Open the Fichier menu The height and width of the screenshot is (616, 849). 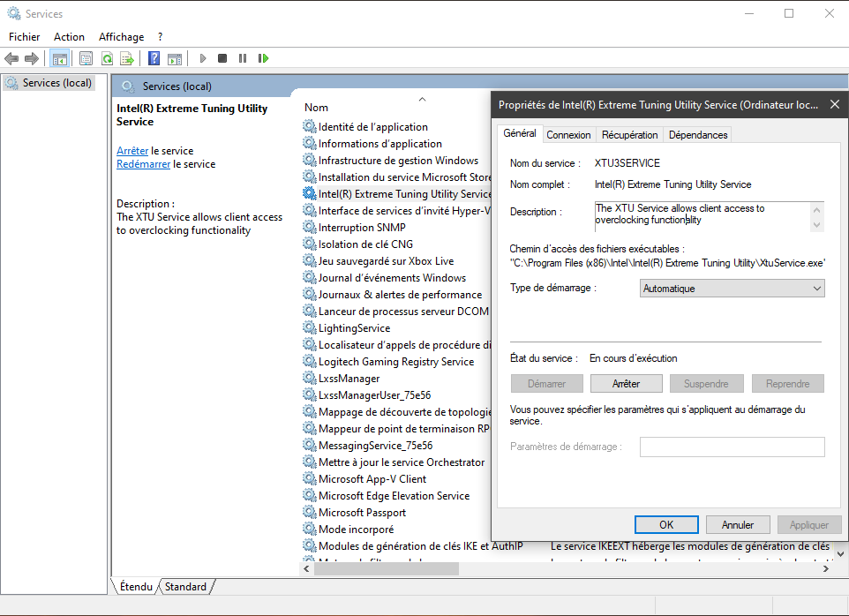[x=25, y=37]
